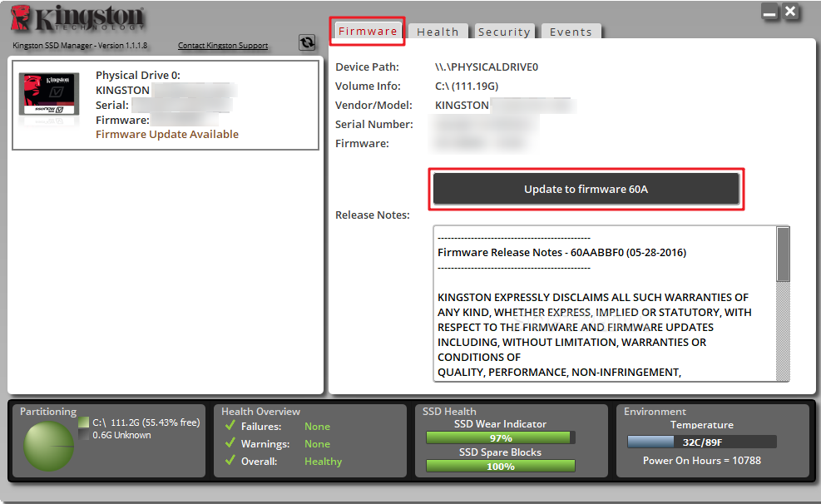This screenshot has width=821, height=504.
Task: Click Failures None status value
Action: 317,427
